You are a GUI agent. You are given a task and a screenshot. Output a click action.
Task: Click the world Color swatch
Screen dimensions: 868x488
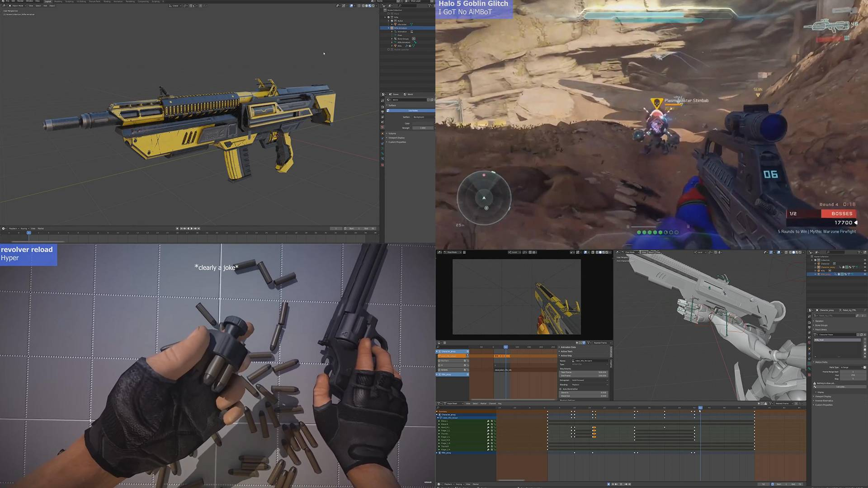tap(423, 123)
